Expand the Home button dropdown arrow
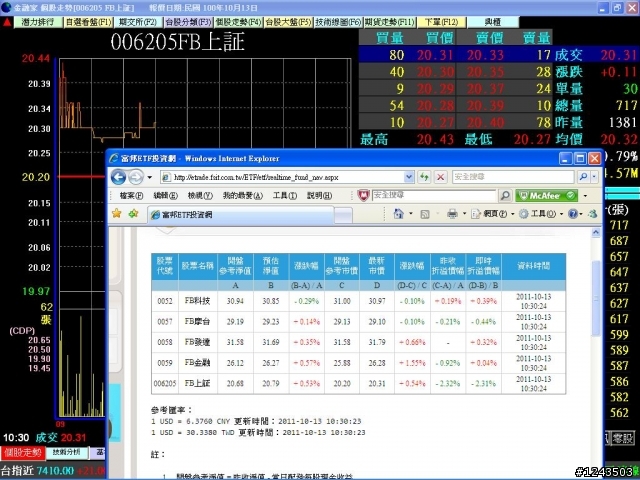640x480 pixels. click(x=411, y=214)
